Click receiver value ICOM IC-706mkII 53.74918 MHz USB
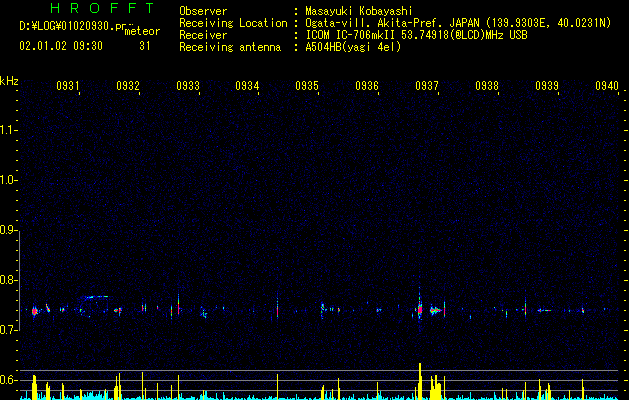Viewport: 629px width, 400px height. tap(416, 35)
